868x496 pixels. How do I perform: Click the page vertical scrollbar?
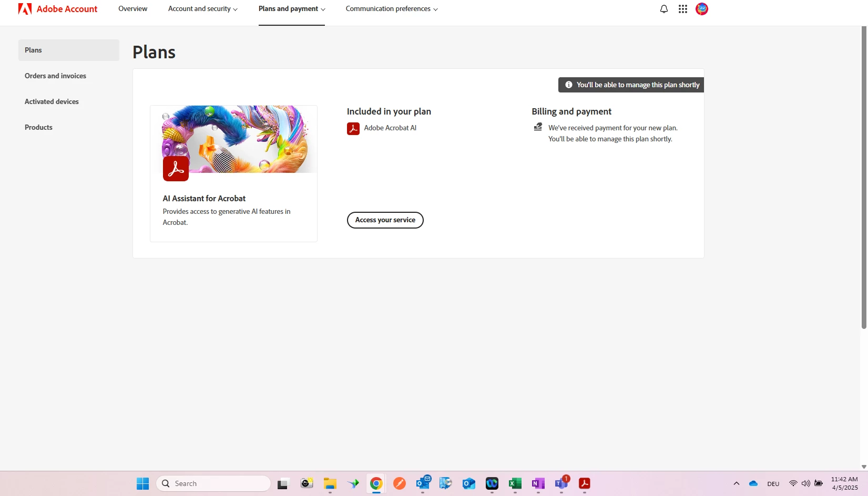tap(864, 178)
